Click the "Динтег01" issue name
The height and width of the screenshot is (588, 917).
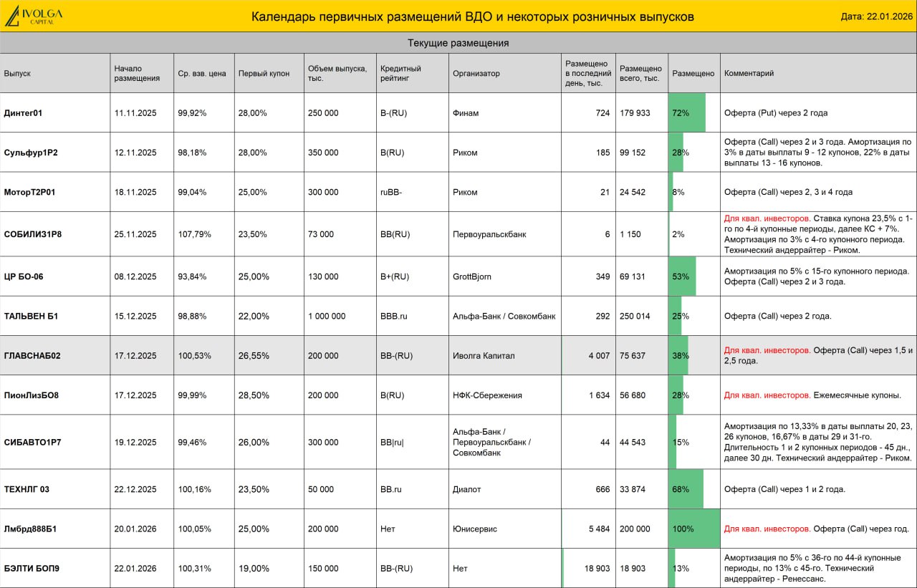(23, 113)
